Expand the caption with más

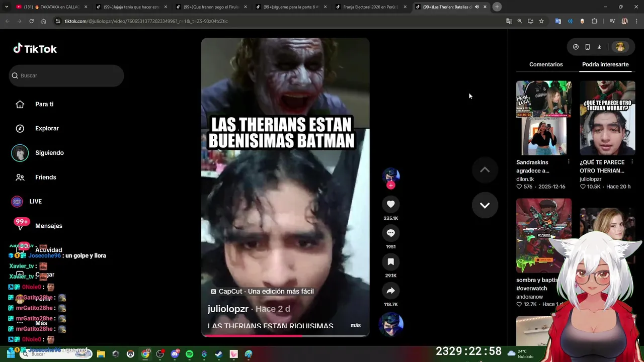pyautogui.click(x=356, y=325)
